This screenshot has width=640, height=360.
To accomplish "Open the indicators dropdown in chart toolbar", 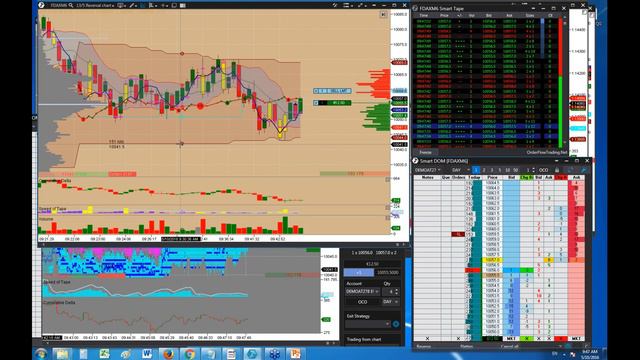I will click(x=153, y=5).
